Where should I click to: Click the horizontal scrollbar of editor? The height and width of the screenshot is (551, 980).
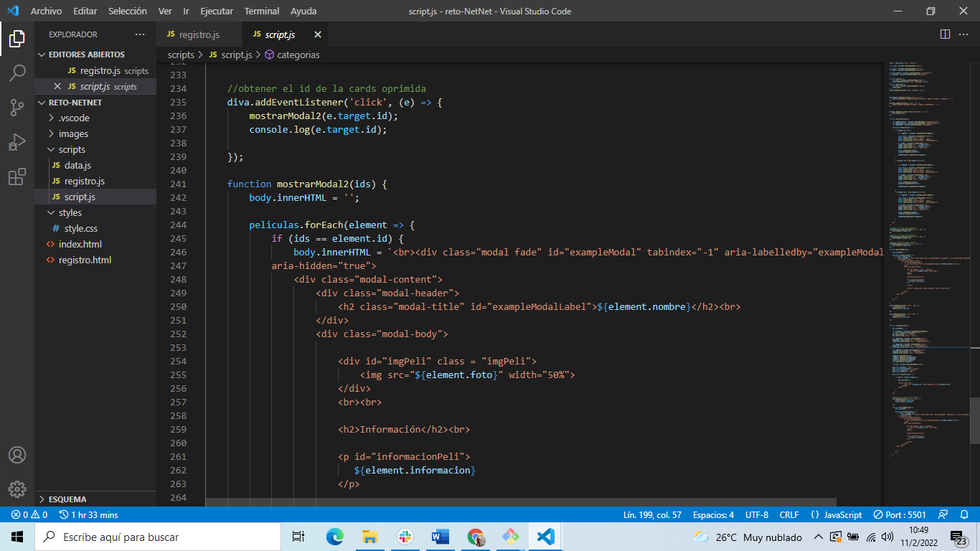[x=521, y=502]
